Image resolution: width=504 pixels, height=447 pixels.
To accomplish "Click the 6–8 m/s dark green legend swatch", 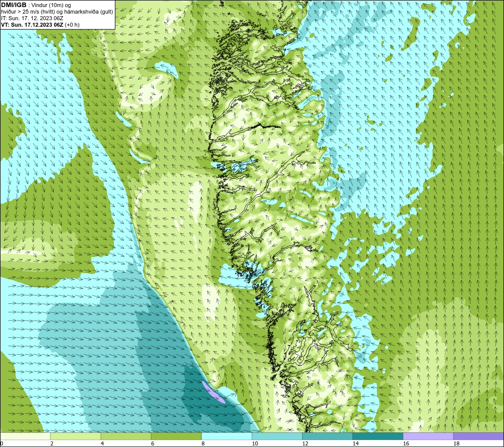I will click(176, 436).
